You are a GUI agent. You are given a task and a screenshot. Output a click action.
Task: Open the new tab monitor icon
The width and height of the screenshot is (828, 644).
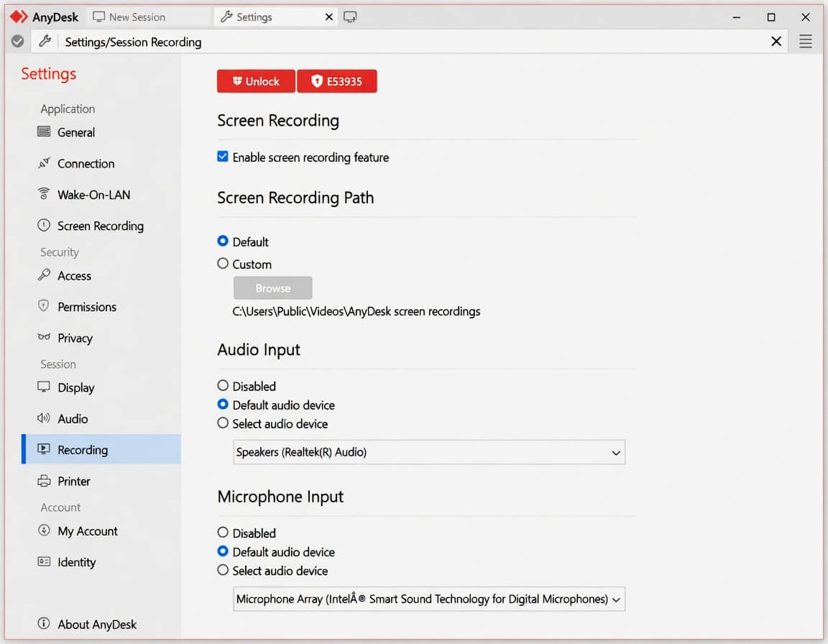(x=349, y=17)
